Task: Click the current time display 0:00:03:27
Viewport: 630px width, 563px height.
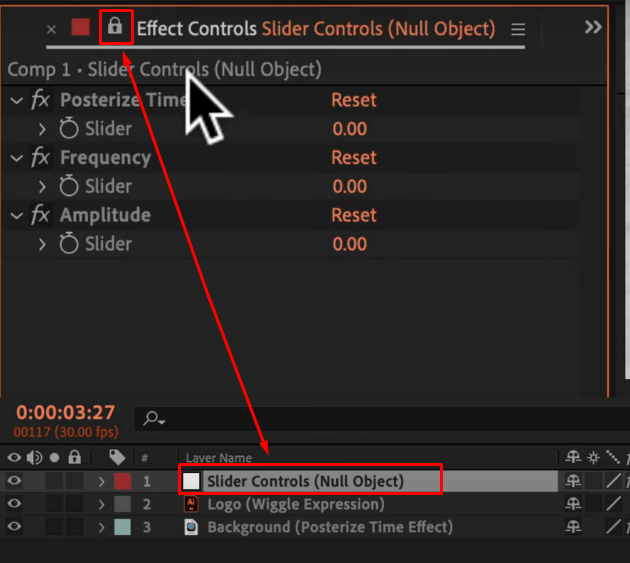Action: coord(65,412)
